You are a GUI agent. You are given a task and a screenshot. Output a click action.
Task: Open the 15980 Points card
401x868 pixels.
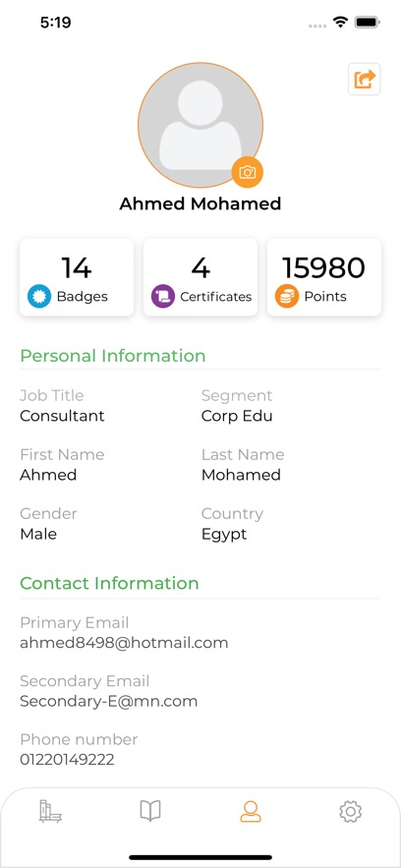324,277
